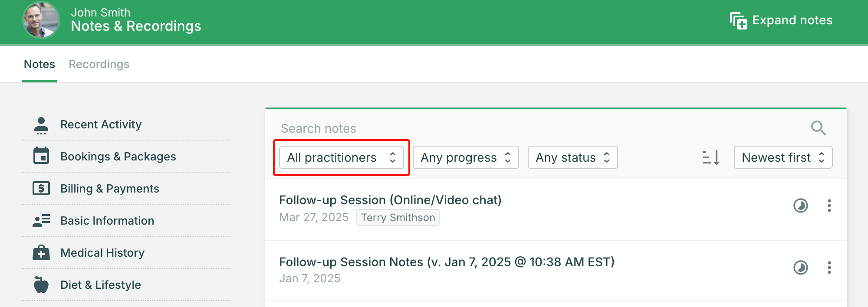Click progress icon on Mar 27 session note
868x307 pixels.
tap(800, 206)
